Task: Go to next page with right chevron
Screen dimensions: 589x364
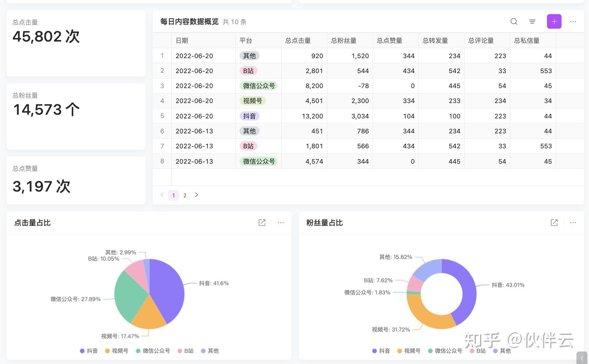Action: coord(196,195)
